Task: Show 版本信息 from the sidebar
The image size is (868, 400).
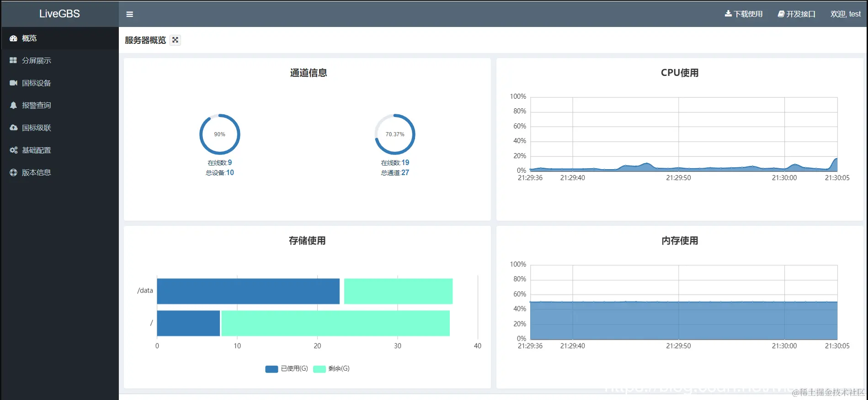Action: [59, 172]
